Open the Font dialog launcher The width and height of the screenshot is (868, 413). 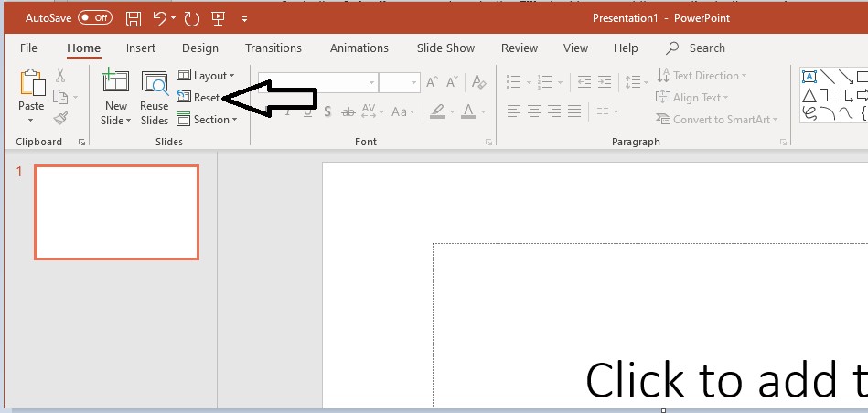pos(488,143)
